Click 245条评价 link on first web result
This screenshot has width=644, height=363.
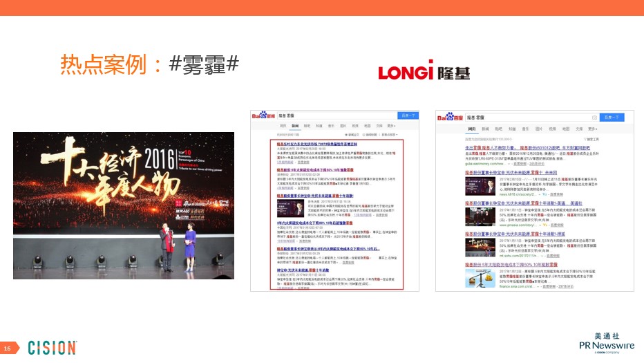coord(537,164)
